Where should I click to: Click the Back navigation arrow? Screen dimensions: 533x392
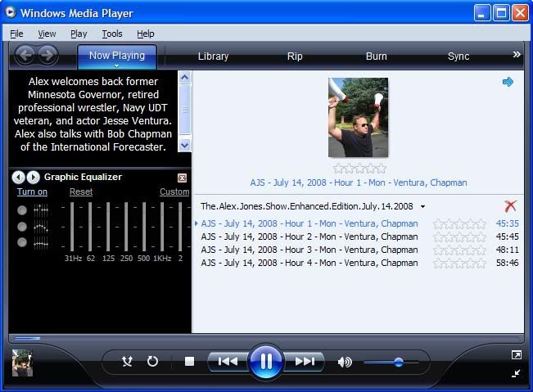tap(25, 55)
